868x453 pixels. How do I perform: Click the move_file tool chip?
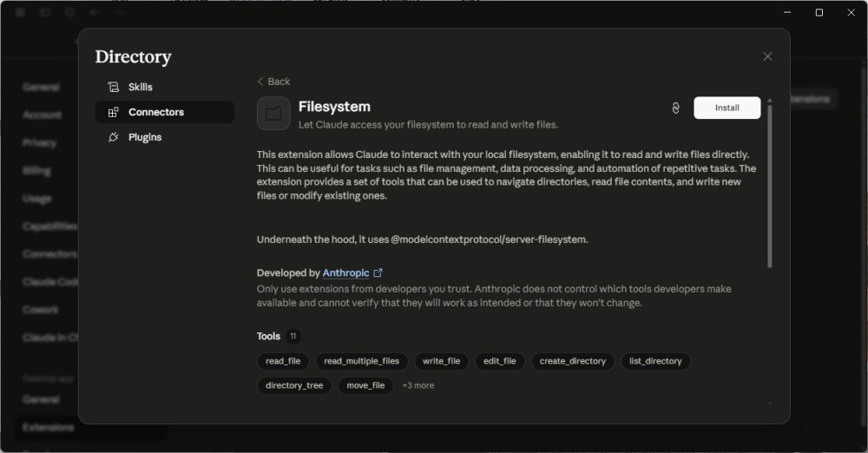tap(365, 385)
